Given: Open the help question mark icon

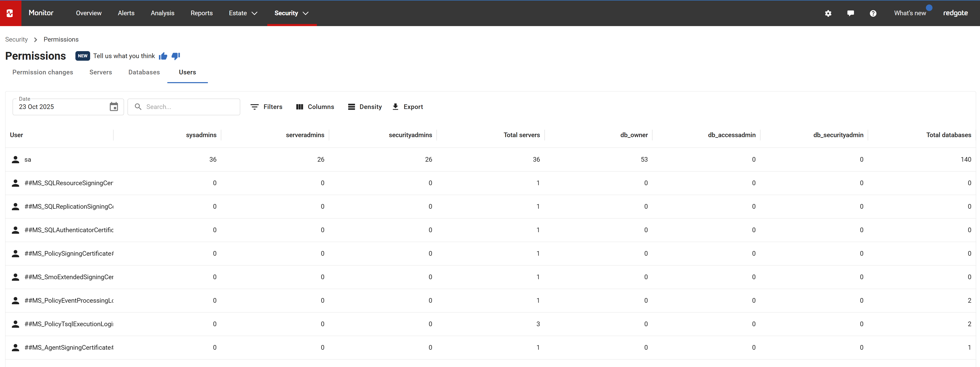Looking at the screenshot, I should [873, 13].
